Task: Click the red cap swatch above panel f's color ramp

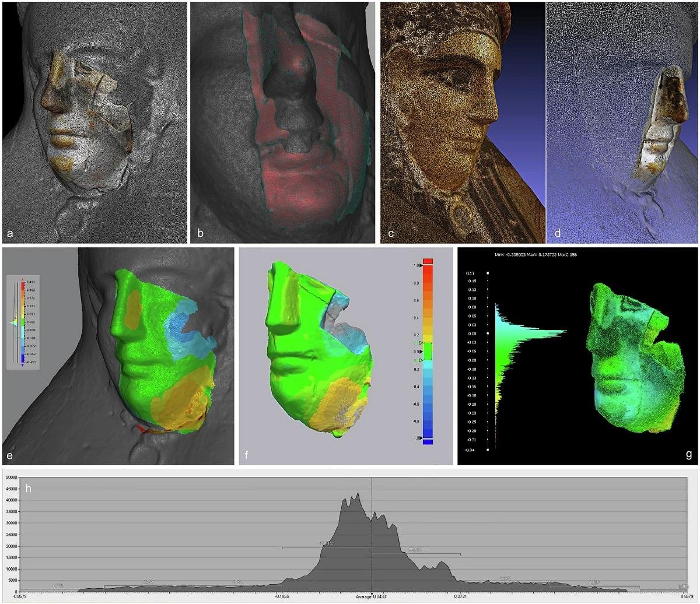Action: tap(428, 260)
